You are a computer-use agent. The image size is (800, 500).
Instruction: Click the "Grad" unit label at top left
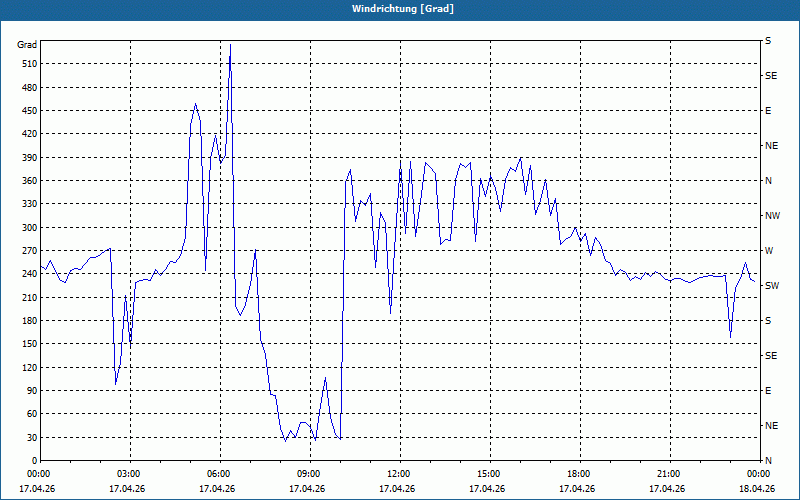pyautogui.click(x=27, y=45)
